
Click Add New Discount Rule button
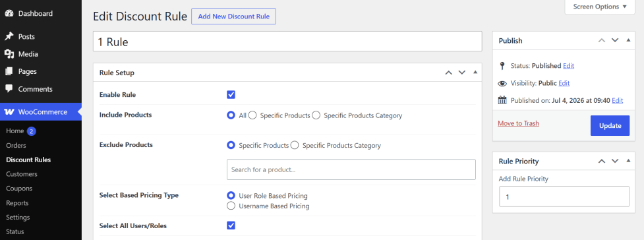point(234,16)
